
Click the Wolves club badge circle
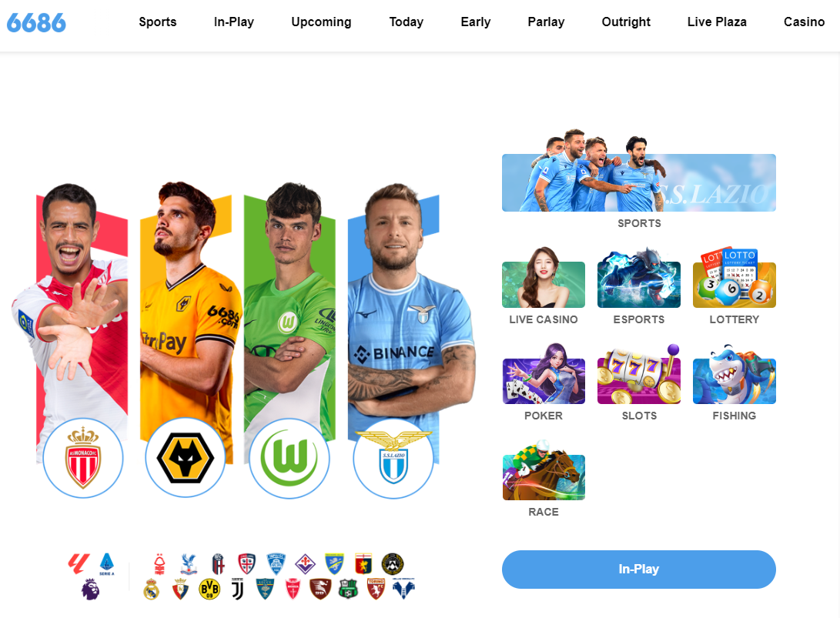tap(186, 459)
